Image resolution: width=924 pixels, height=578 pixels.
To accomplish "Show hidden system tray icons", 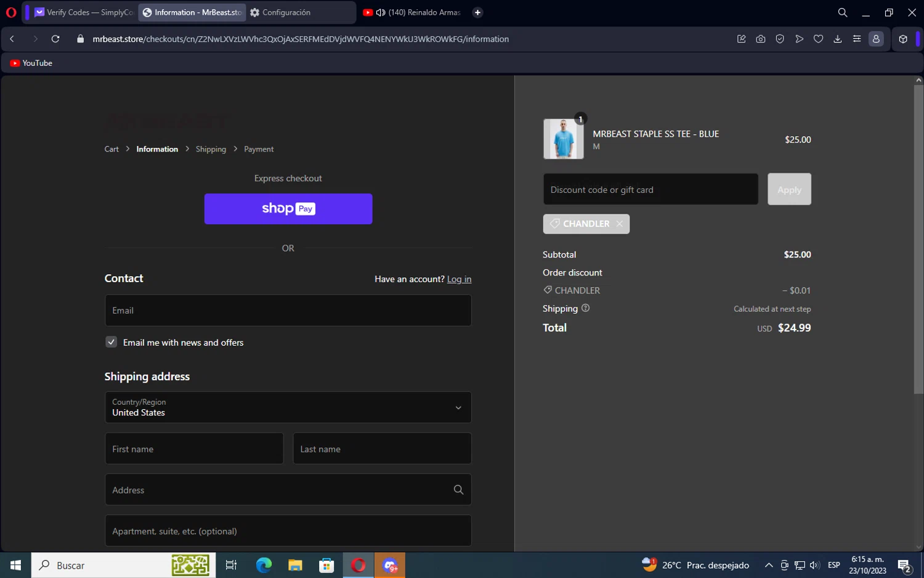I will pos(769,565).
